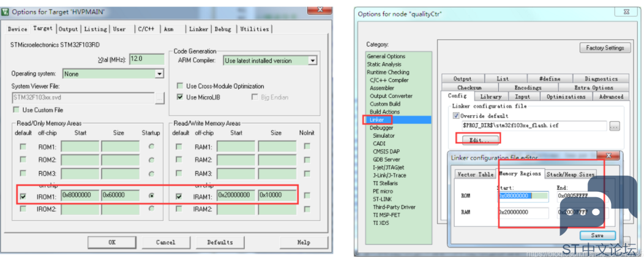
Task: Enable NoInit for RAM1
Action: [x=307, y=146]
